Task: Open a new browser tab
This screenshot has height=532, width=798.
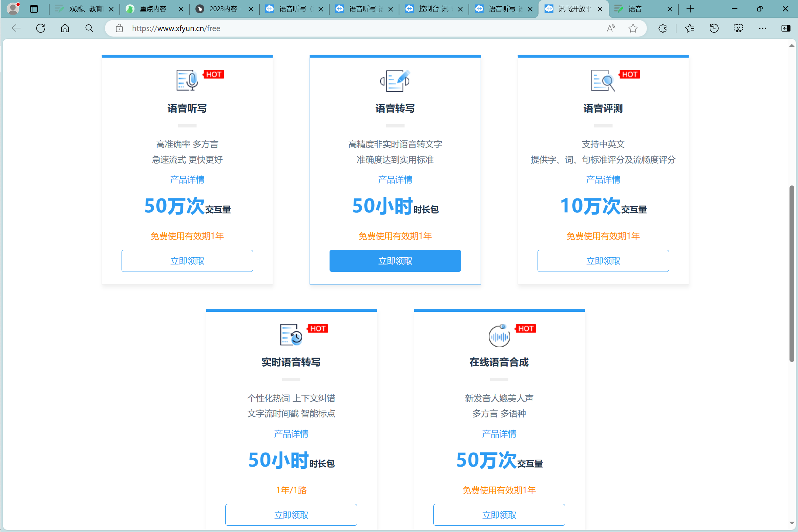Action: (690, 9)
